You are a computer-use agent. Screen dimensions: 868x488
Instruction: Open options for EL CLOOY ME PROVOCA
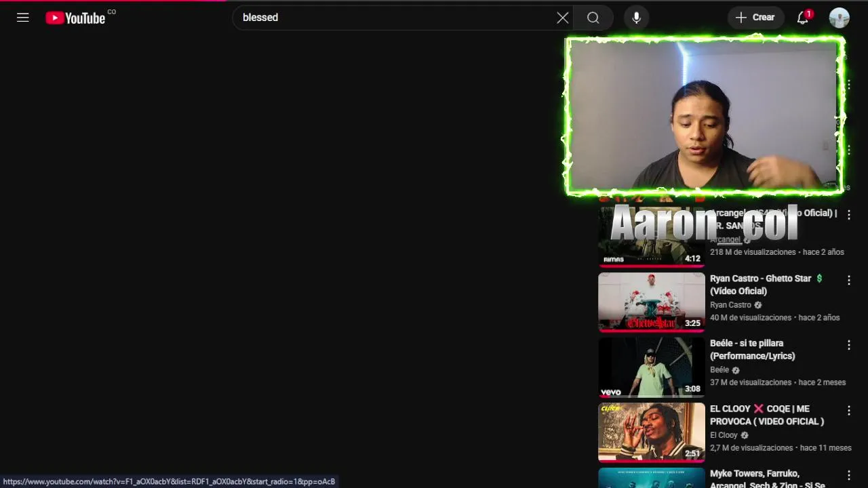pos(848,410)
